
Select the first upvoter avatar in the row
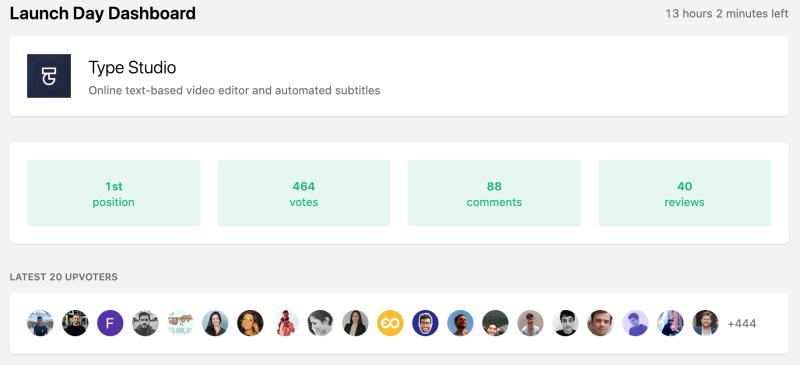coord(40,323)
